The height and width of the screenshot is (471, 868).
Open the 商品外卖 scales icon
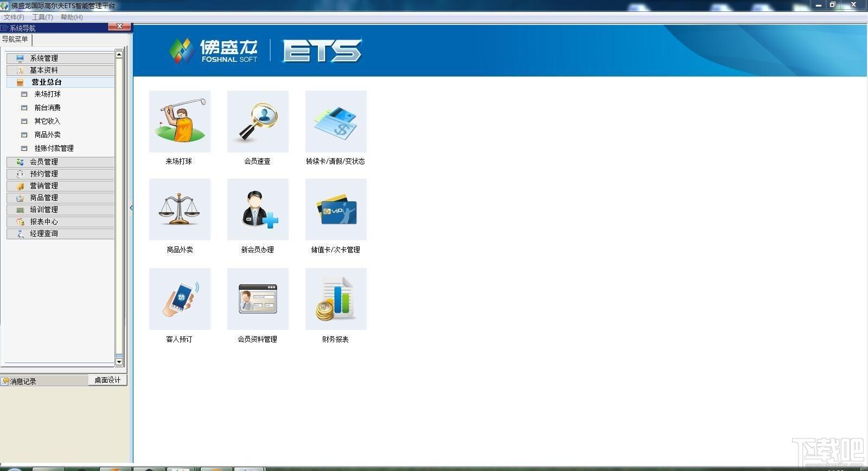tap(180, 209)
